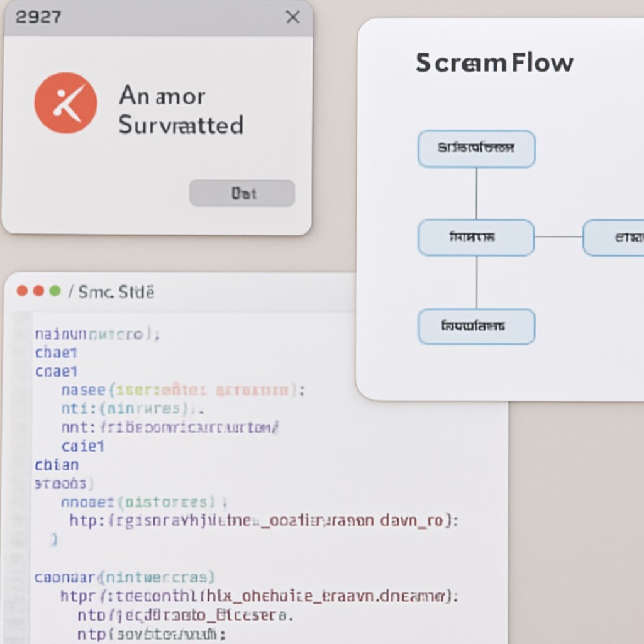
Task: Click the red error icon in the dialog
Action: (x=66, y=103)
